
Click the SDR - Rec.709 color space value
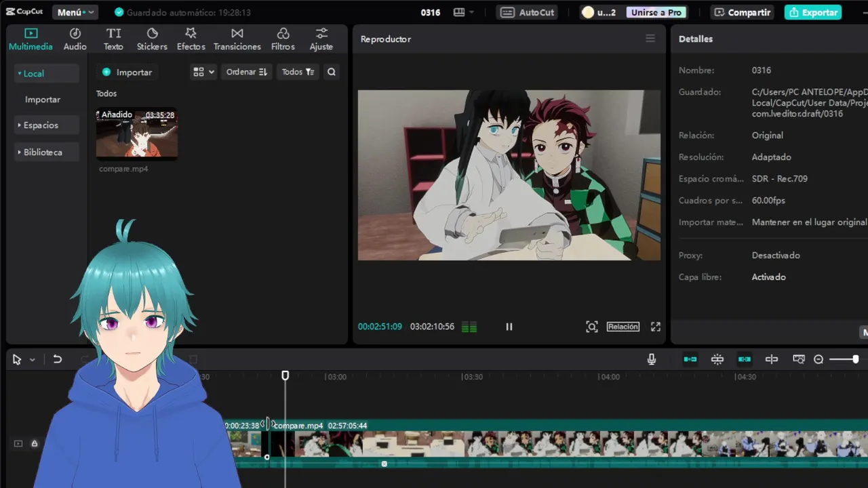tap(779, 179)
